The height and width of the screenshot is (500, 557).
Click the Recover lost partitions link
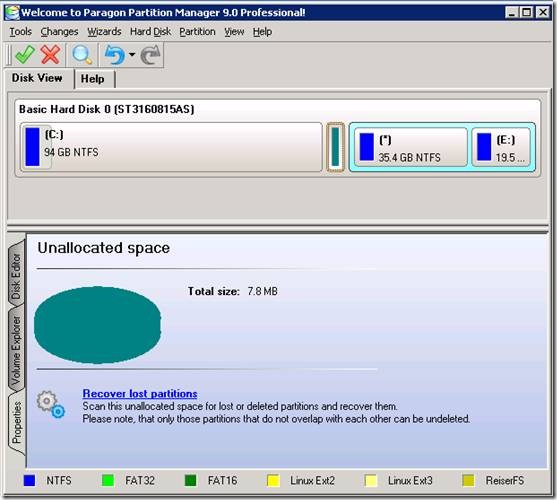pos(140,393)
